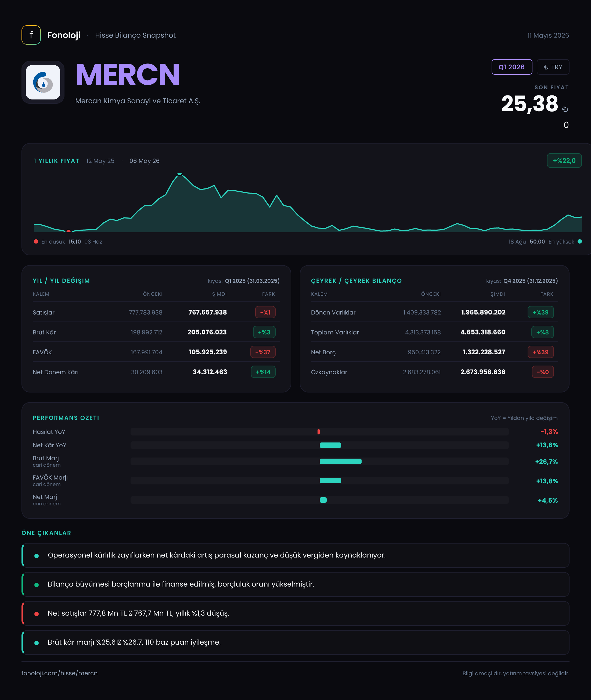Click the +%22,0 yearly change badge

click(564, 160)
